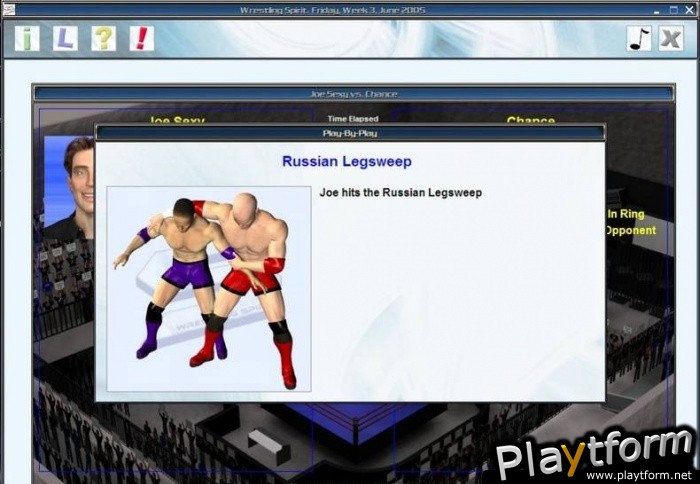Toggle music with the note icon
This screenshot has width=700, height=484.
[639, 38]
